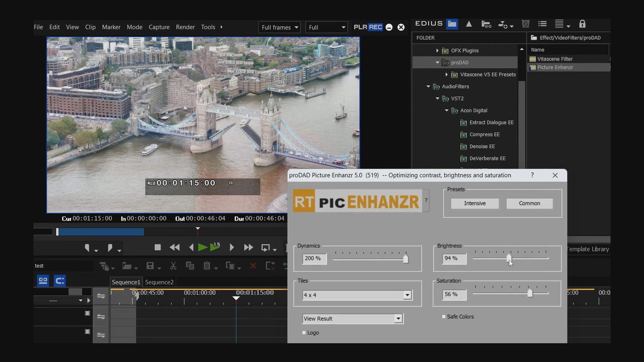Switch to the Sequence2 tab
This screenshot has width=644, height=362.
coord(159,282)
